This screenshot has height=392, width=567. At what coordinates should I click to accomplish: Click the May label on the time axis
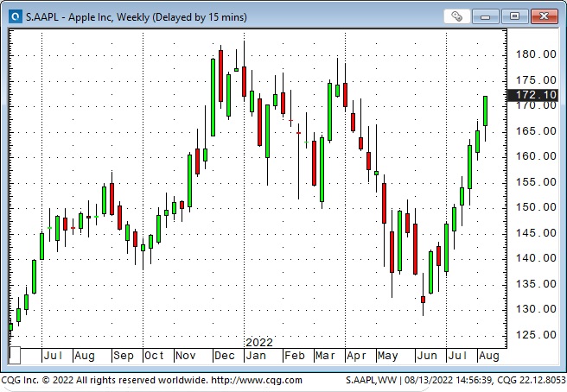pos(387,356)
